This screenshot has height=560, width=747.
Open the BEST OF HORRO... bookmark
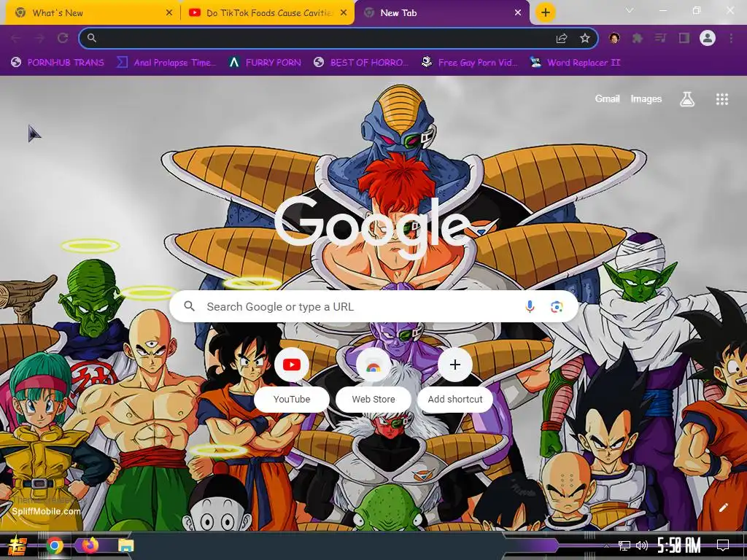click(x=362, y=63)
